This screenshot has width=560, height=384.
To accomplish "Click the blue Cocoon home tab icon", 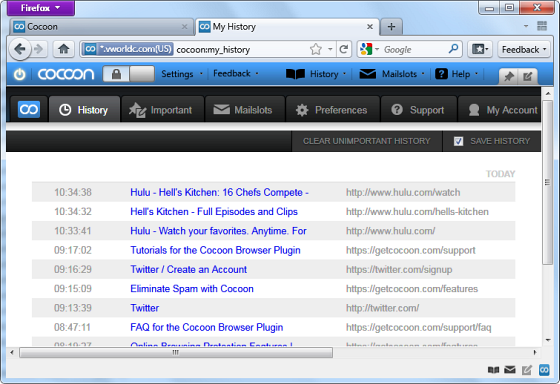I will pyautogui.click(x=29, y=109).
